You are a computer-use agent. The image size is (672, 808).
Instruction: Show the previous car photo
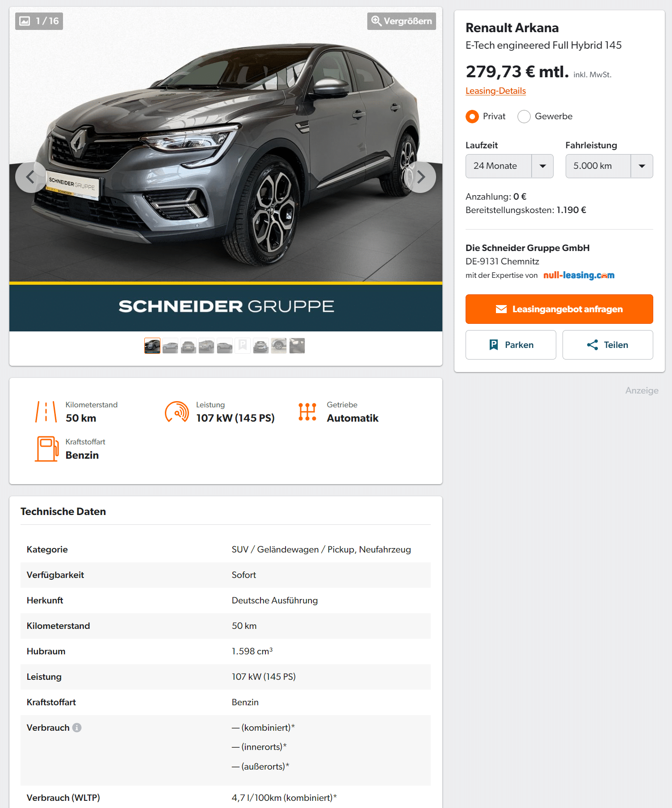(x=31, y=177)
